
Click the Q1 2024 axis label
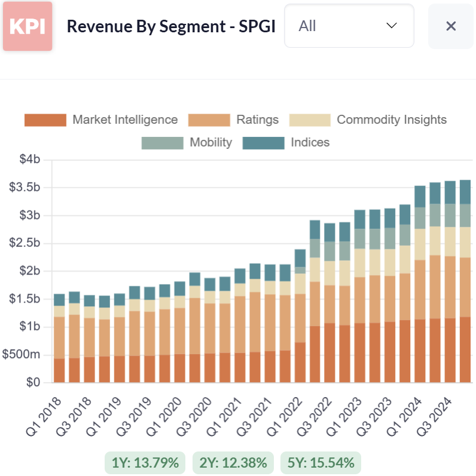pos(404,416)
